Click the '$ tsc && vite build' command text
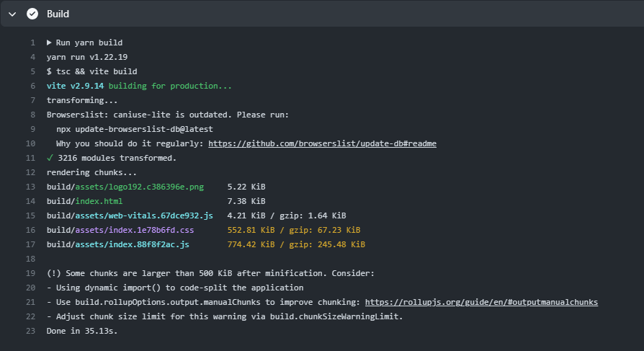 pyautogui.click(x=92, y=71)
